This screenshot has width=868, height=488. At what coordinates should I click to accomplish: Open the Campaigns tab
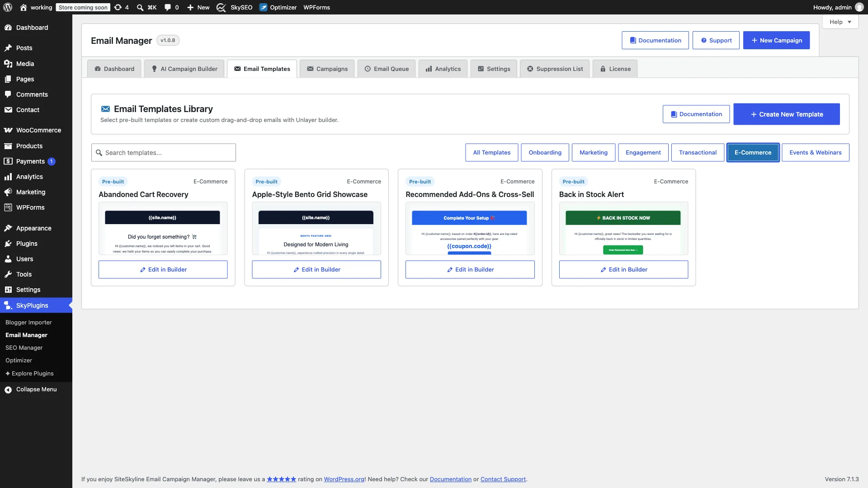(327, 69)
